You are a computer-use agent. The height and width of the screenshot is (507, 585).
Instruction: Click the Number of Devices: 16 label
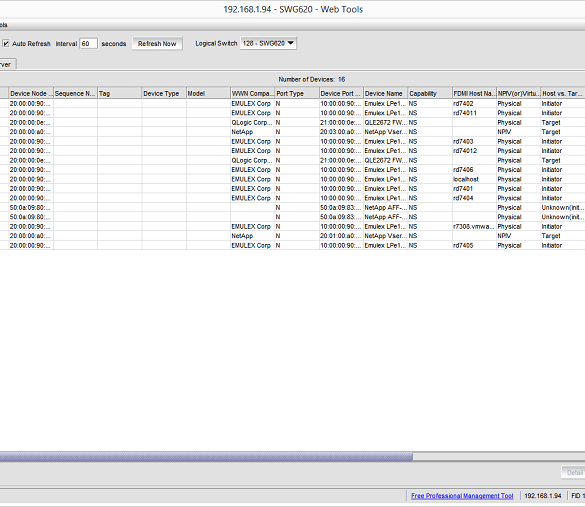pos(312,79)
